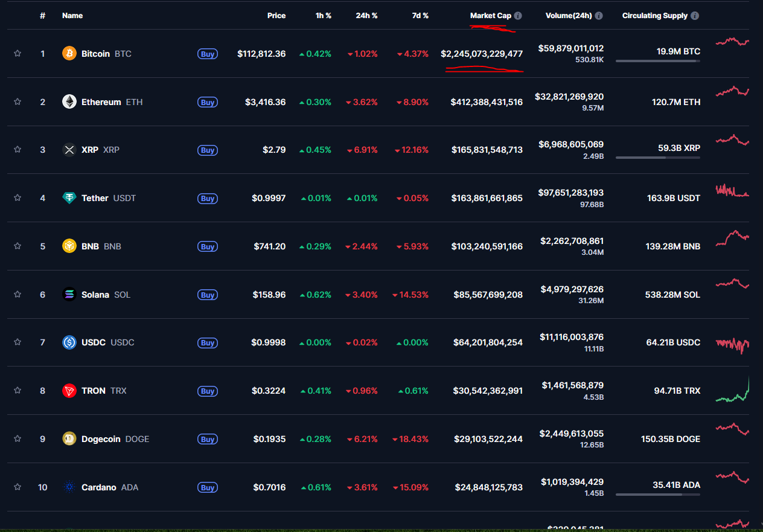Open Bitcoin's 7-day sparkline chart

coord(732,42)
